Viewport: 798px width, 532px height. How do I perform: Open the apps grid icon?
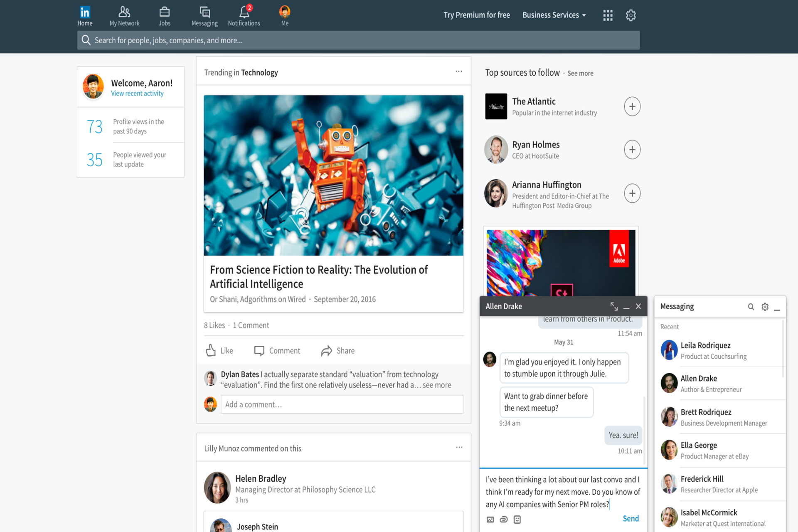[608, 15]
